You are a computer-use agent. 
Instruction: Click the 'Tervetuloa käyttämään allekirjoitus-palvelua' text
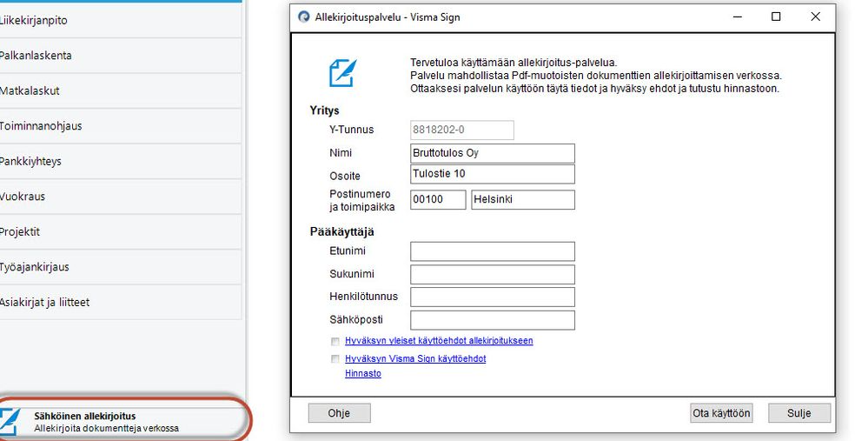coord(514,63)
